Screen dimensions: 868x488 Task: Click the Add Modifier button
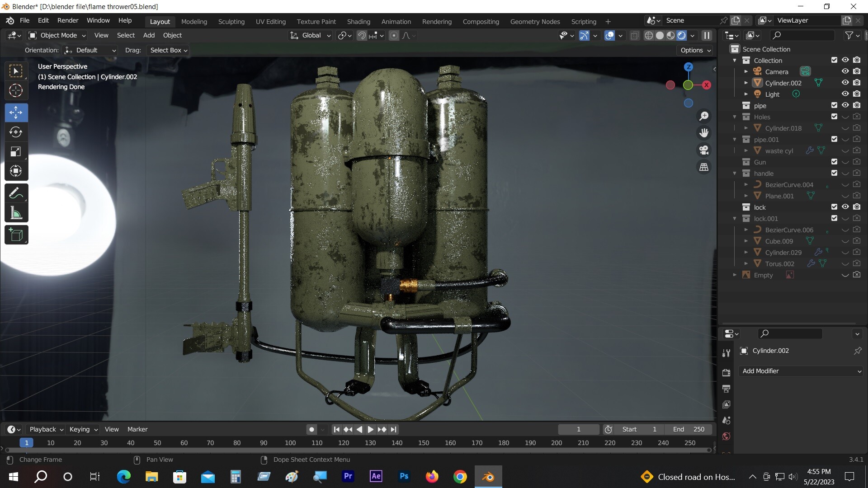800,371
